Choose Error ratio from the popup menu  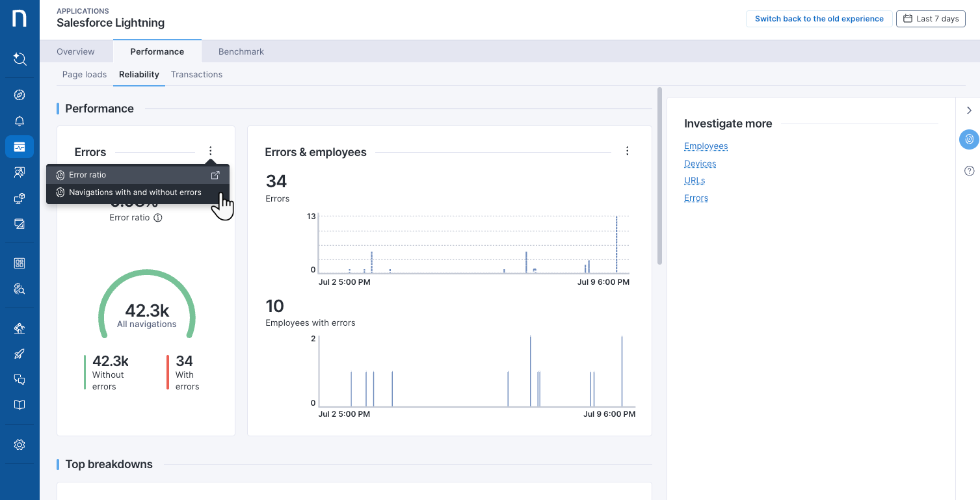[88, 175]
